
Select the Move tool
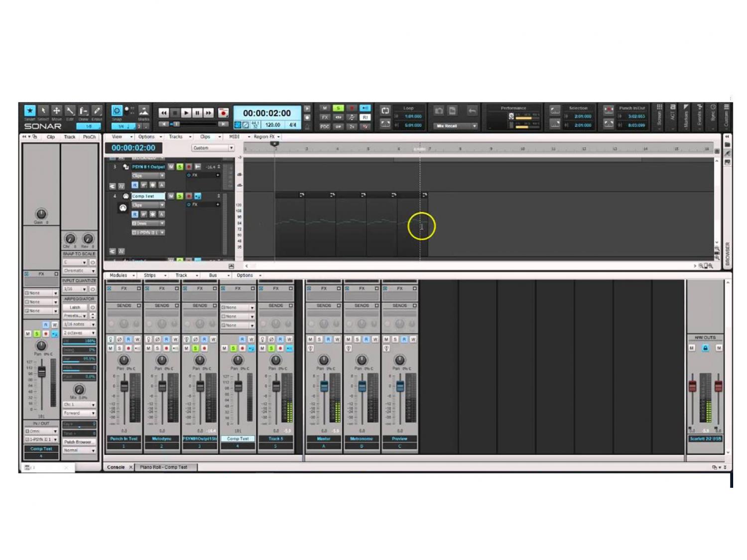point(56,111)
